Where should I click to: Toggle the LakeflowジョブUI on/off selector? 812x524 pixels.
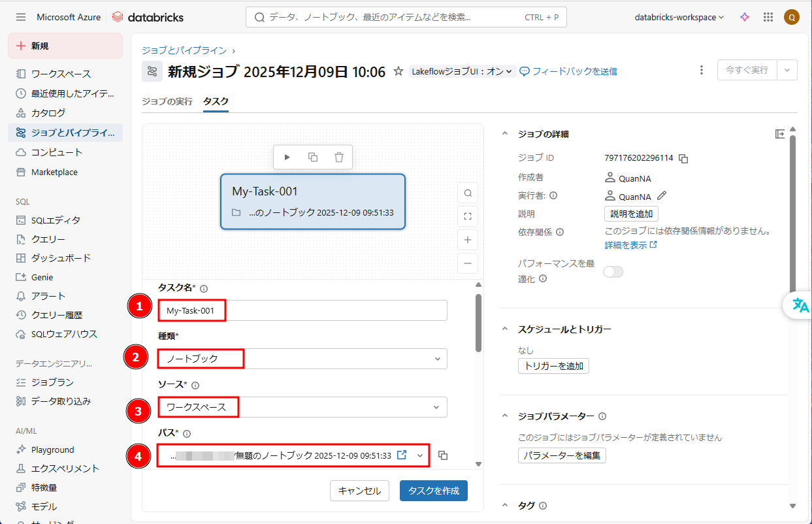click(x=463, y=71)
